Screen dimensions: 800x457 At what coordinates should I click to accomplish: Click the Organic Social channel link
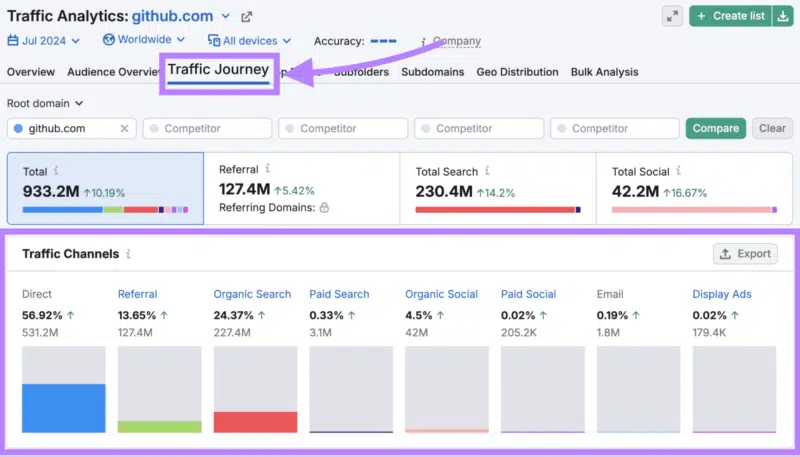click(x=441, y=294)
